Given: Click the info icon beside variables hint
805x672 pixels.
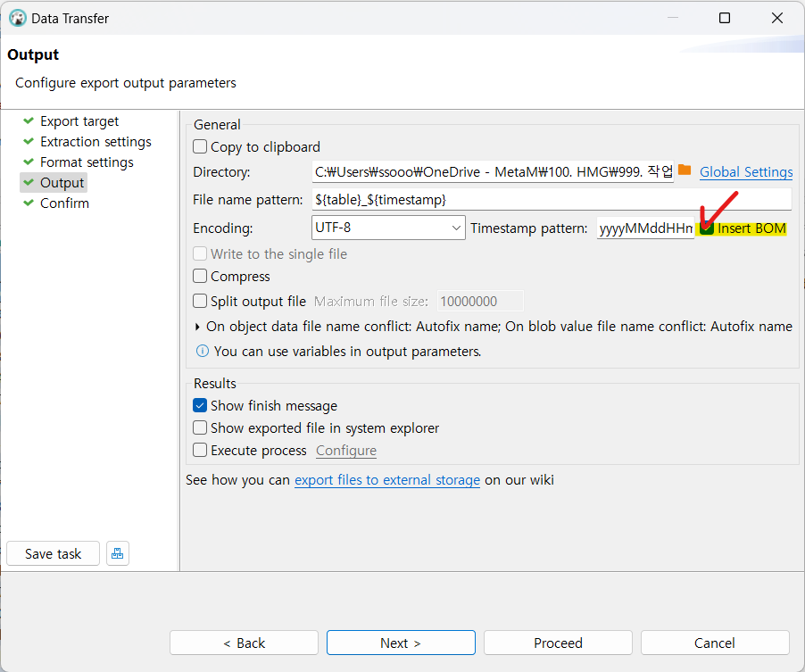Looking at the screenshot, I should click(203, 351).
